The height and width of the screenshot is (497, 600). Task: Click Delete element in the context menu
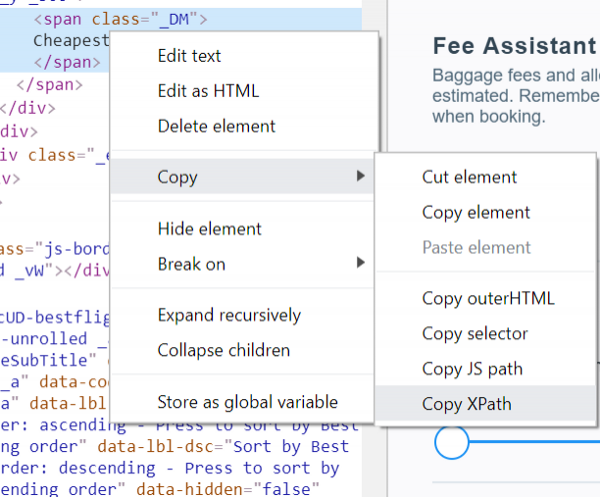[x=216, y=126]
